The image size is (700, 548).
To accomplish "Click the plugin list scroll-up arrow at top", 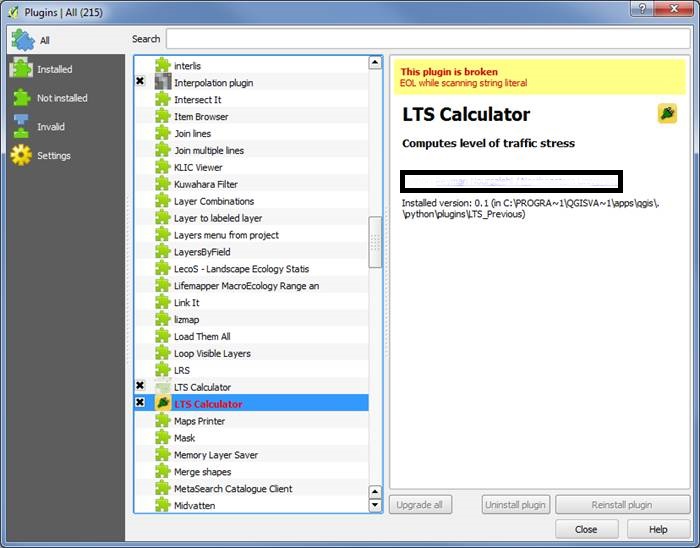I will pos(375,62).
